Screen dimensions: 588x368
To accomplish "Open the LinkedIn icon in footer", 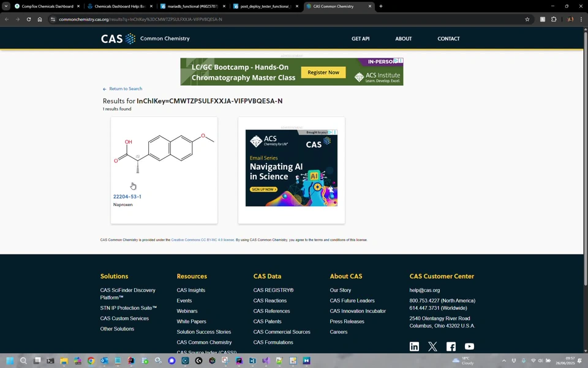I will pyautogui.click(x=414, y=347).
